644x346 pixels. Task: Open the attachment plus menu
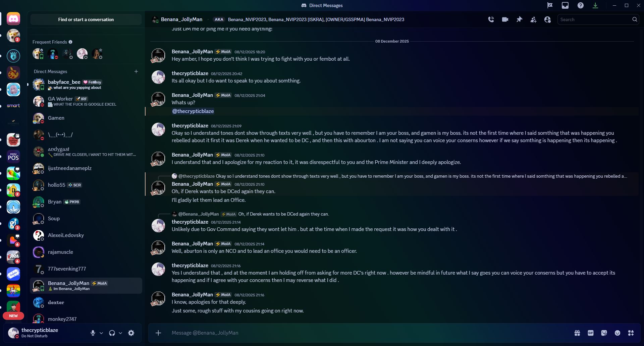158,333
